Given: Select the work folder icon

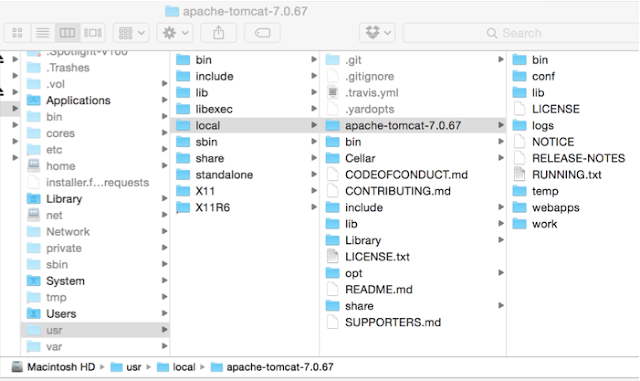Looking at the screenshot, I should pos(520,224).
